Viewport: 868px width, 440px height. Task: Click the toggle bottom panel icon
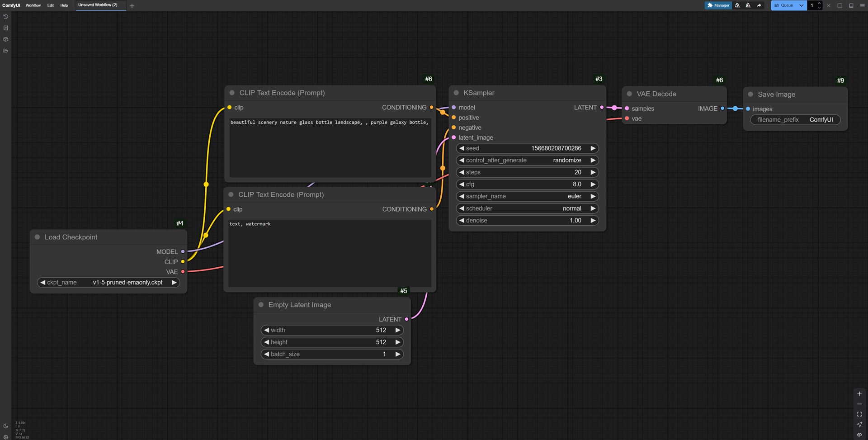point(851,5)
